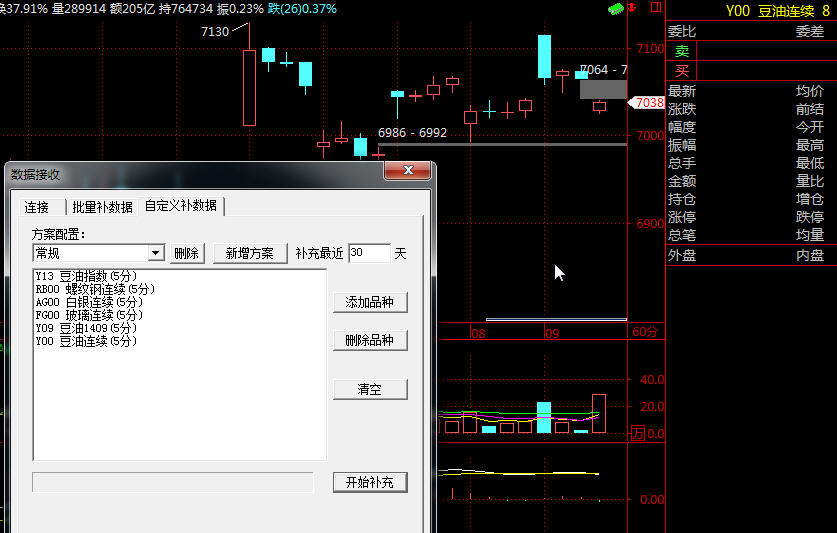The height and width of the screenshot is (533, 837).
Task: Switch to the 批量补数据 tab
Action: pyautogui.click(x=102, y=207)
